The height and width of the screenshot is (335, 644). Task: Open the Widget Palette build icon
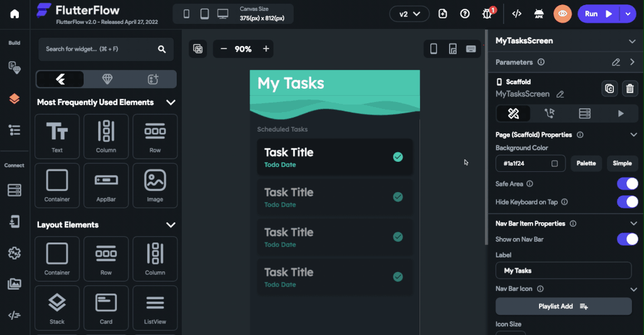14,67
